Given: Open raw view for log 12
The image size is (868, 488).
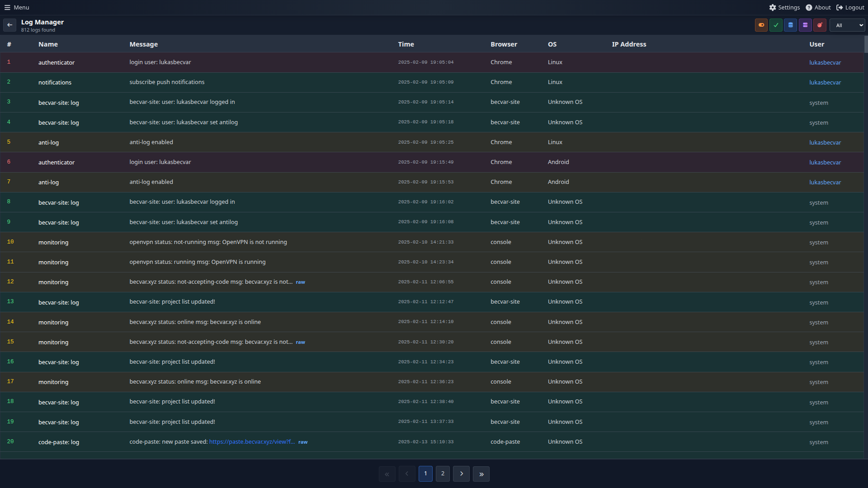Looking at the screenshot, I should click(300, 282).
